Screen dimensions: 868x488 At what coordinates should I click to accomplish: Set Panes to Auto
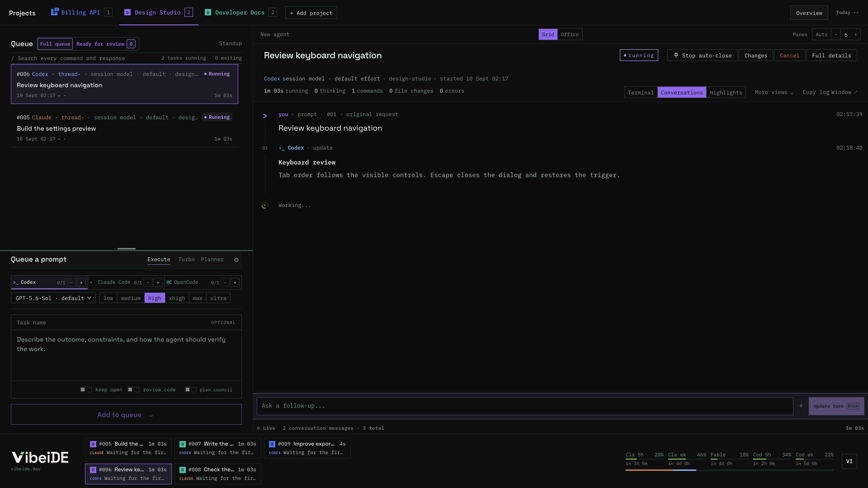[x=821, y=34]
